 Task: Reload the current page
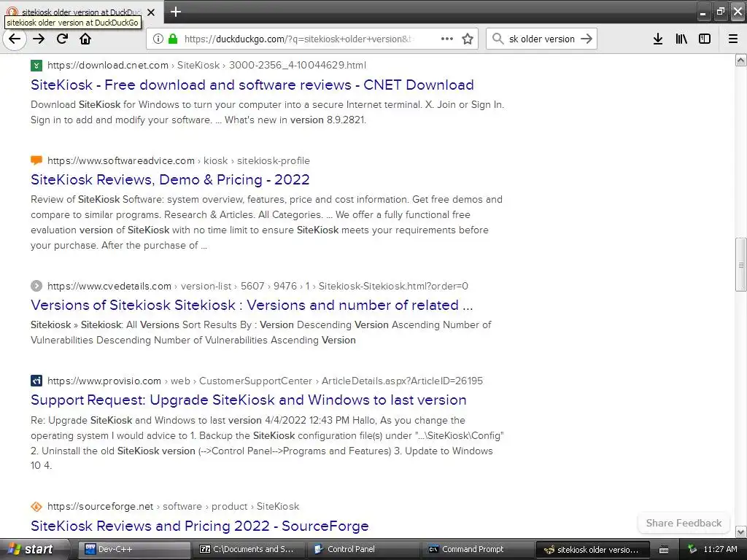pos(62,39)
